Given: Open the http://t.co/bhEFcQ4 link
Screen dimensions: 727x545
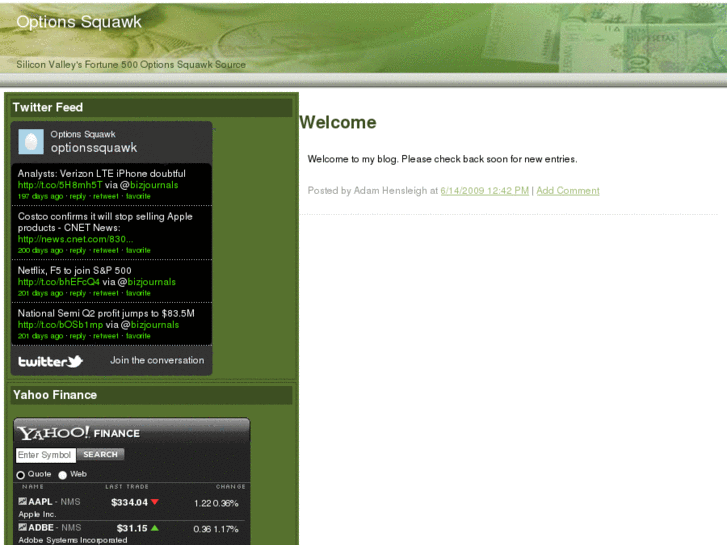Looking at the screenshot, I should point(58,282).
